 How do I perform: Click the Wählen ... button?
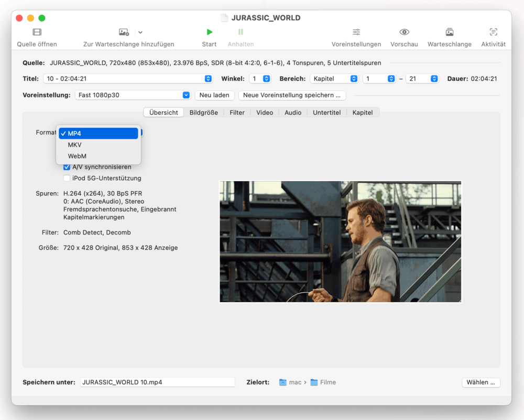pyautogui.click(x=481, y=382)
